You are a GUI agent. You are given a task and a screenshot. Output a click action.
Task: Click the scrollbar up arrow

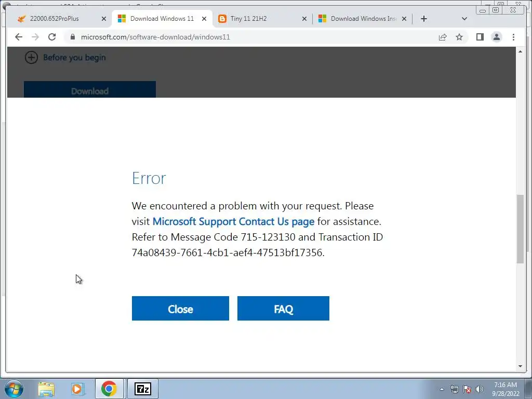coord(520,51)
